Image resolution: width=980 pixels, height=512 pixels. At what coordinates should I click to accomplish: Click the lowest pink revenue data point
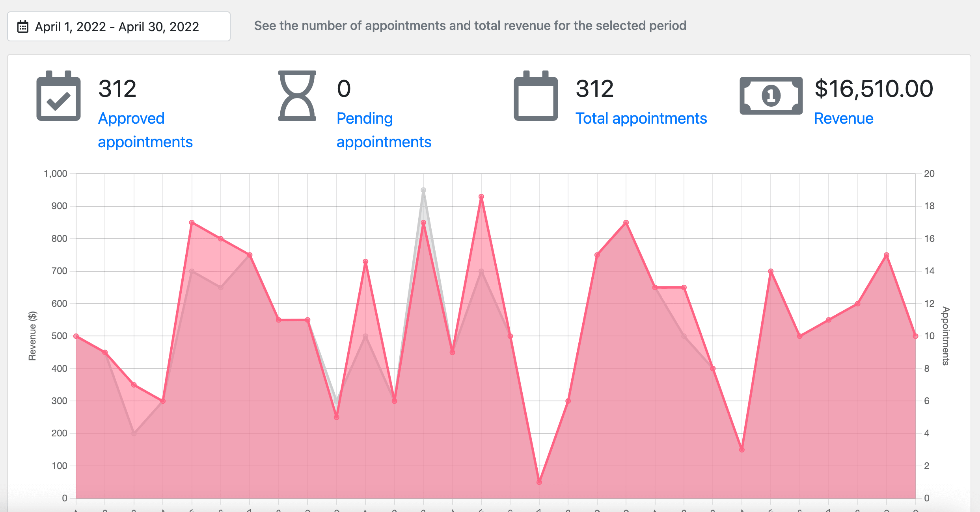point(539,482)
